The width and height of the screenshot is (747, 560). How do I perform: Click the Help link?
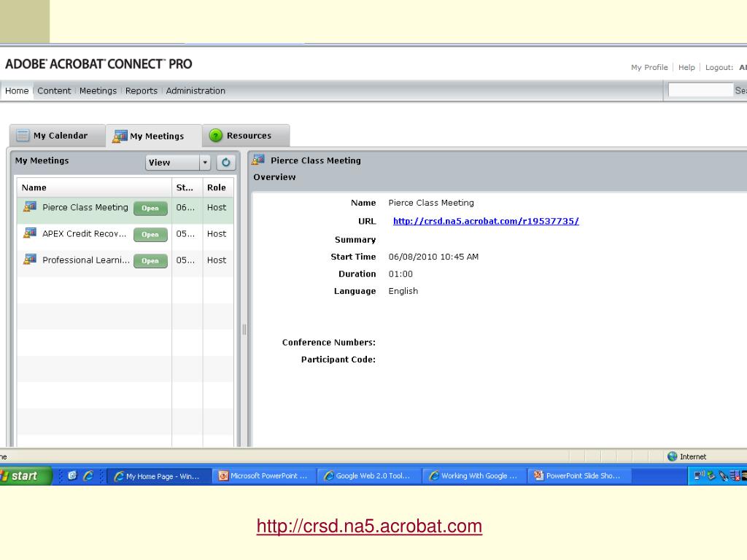tap(686, 67)
